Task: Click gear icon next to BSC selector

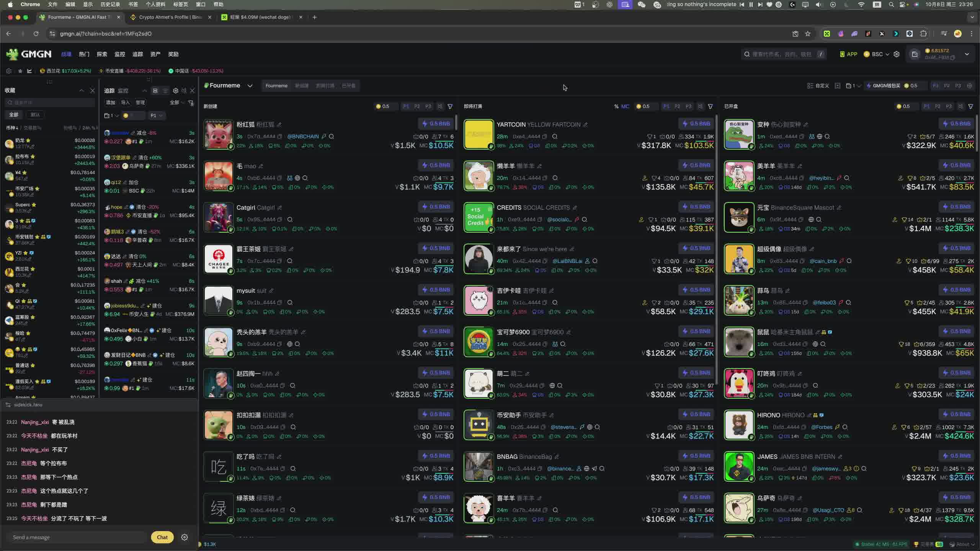Action: [x=896, y=54]
